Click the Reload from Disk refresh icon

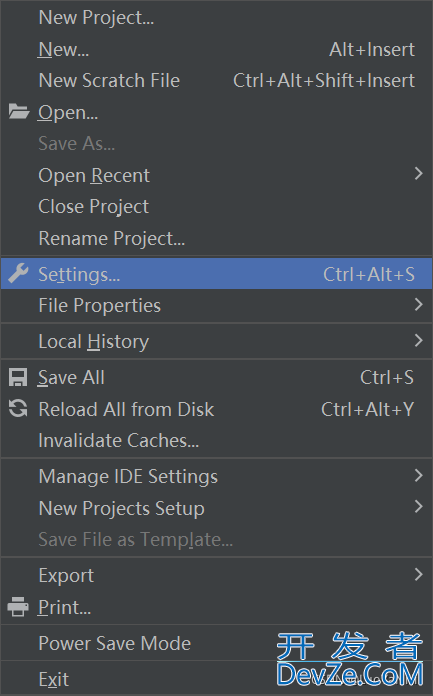coord(18,409)
